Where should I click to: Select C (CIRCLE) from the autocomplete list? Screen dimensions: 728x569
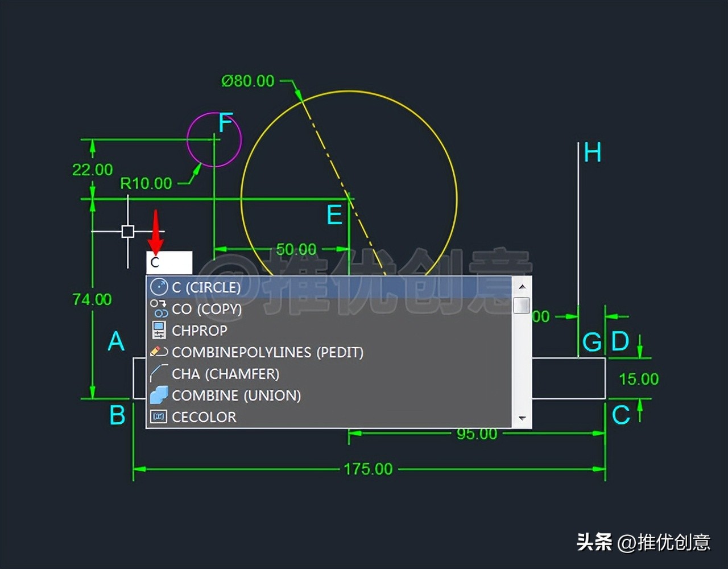click(205, 287)
